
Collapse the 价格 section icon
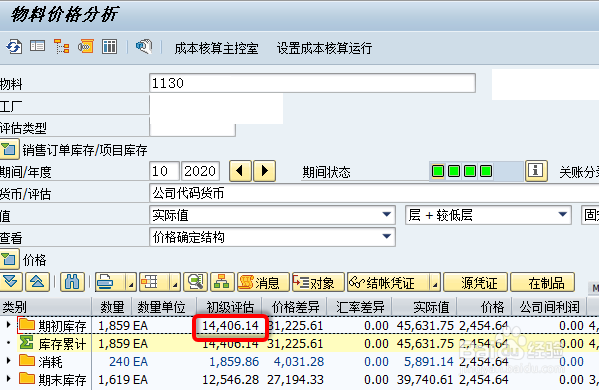coord(9,259)
